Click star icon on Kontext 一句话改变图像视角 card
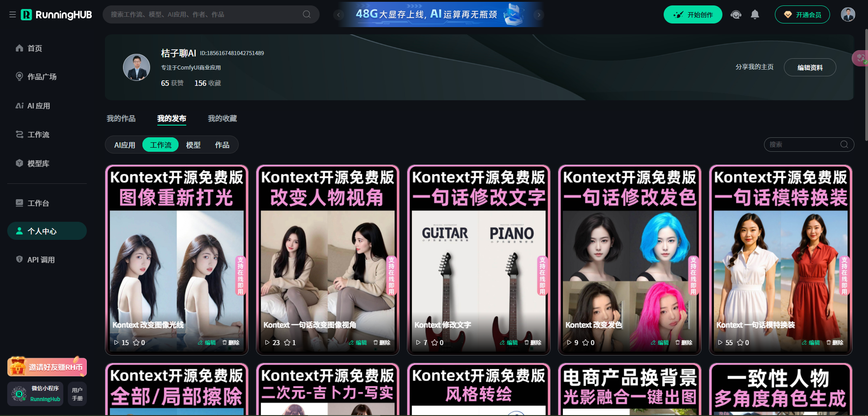This screenshot has width=868, height=416. tap(287, 342)
